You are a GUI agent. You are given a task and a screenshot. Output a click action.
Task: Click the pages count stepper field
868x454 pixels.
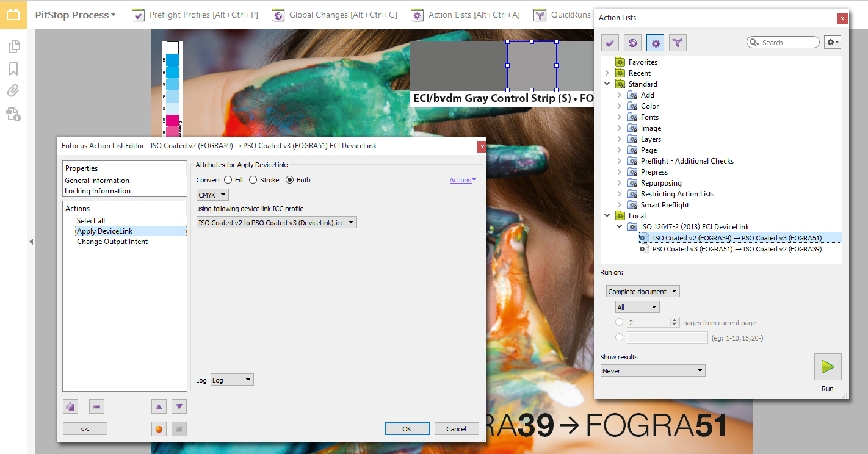pos(653,322)
